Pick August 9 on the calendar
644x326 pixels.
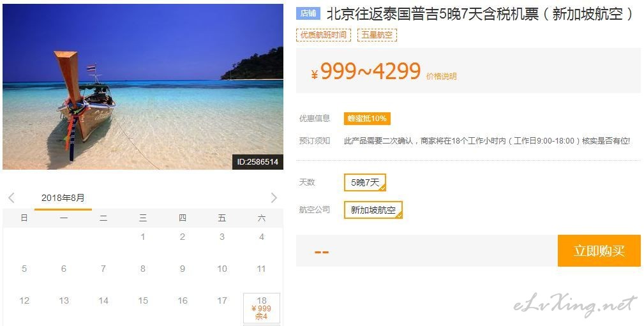tap(183, 269)
